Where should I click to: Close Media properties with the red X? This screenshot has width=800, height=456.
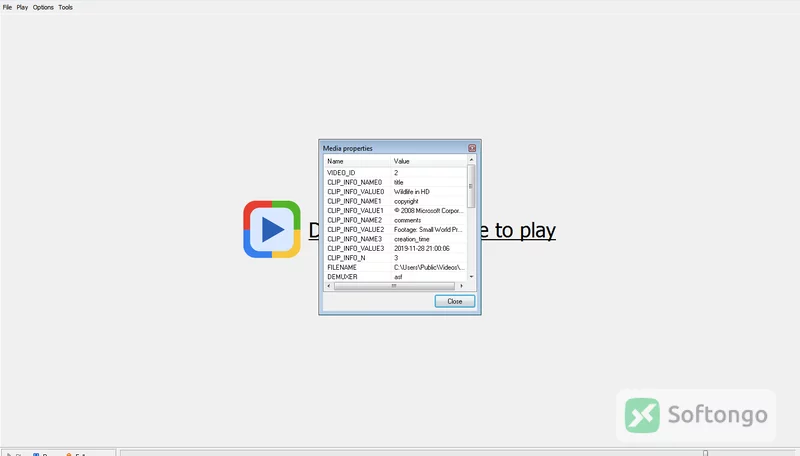[x=472, y=148]
